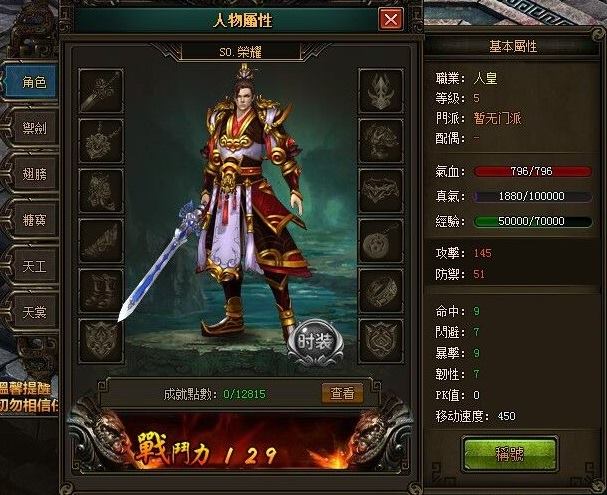607x495 pixels.
Task: Choose the round medallion equipment slot
Action: click(381, 241)
